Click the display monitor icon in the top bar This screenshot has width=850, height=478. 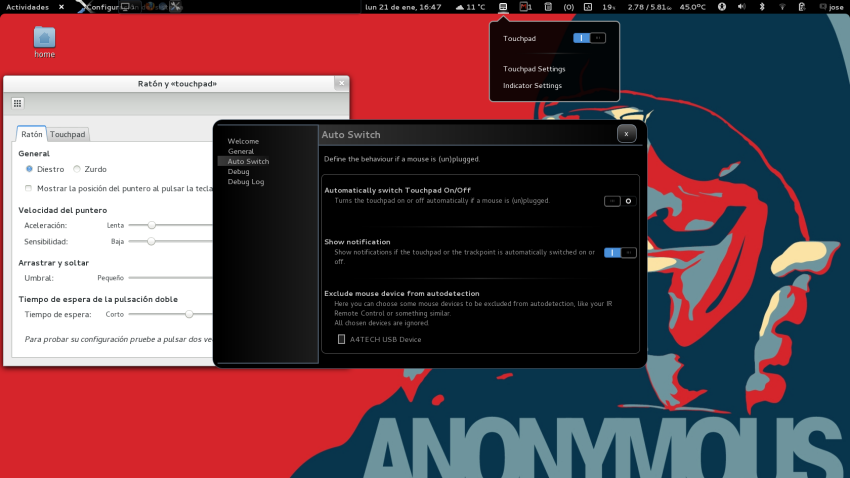(x=125, y=7)
